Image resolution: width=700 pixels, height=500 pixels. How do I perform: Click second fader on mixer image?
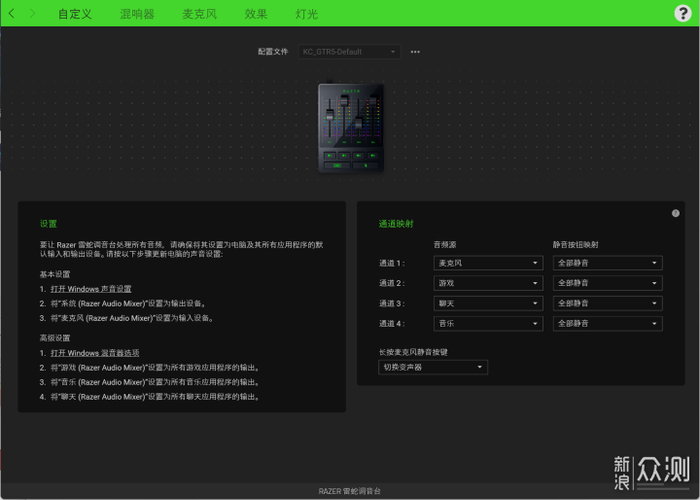[x=344, y=100]
